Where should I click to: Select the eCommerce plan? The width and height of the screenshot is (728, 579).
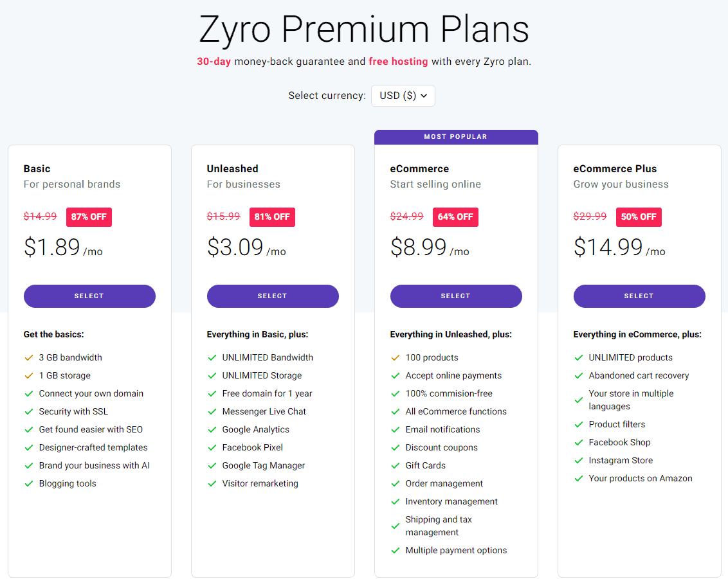point(456,296)
